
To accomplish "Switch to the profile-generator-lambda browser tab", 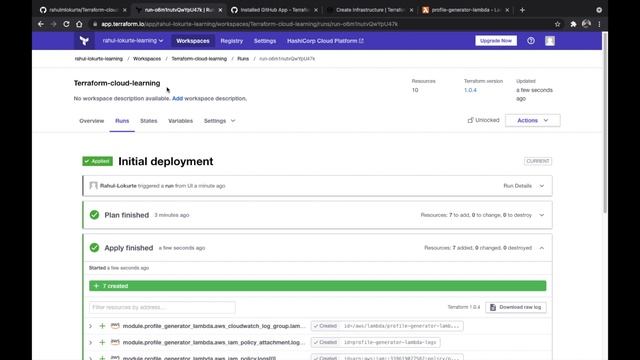I will click(465, 10).
